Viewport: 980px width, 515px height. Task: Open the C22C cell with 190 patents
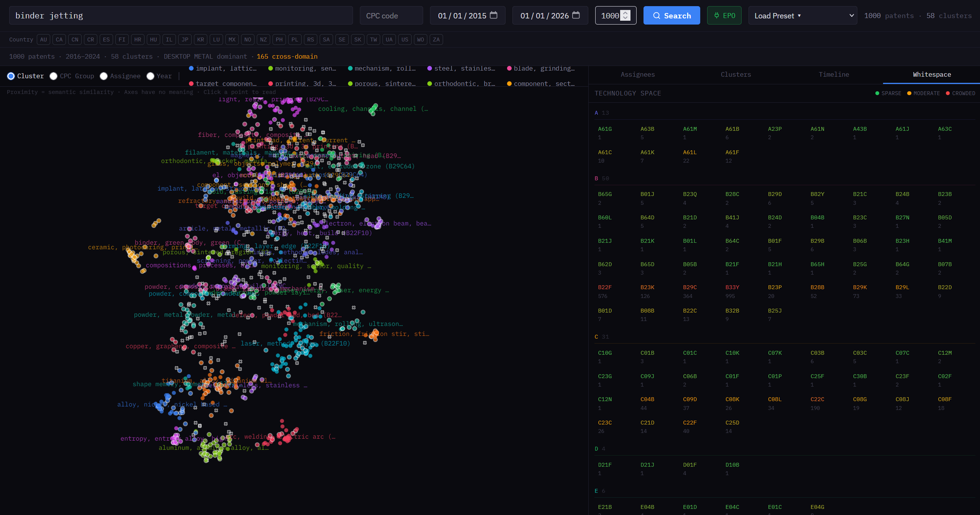point(827,403)
